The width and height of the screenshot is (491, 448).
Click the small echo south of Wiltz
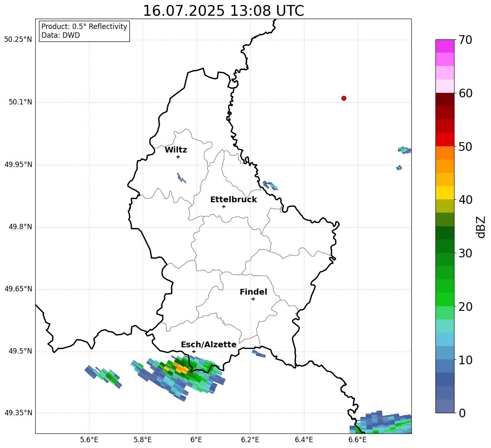(x=181, y=178)
